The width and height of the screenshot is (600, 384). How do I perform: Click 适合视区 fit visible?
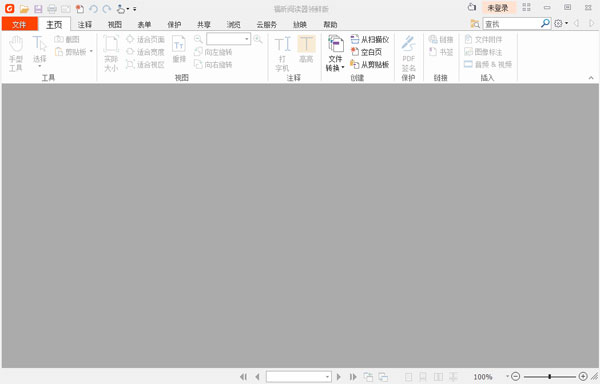[x=145, y=64]
